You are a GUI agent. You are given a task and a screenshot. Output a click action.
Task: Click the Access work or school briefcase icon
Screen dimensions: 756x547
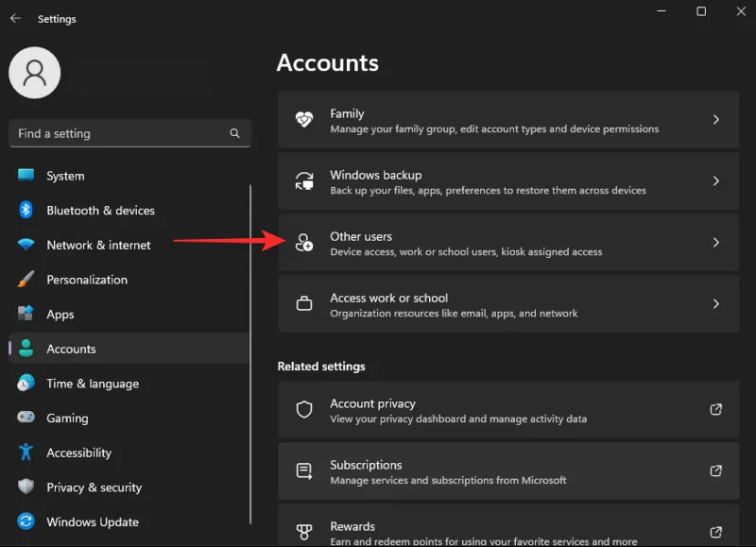(x=304, y=303)
